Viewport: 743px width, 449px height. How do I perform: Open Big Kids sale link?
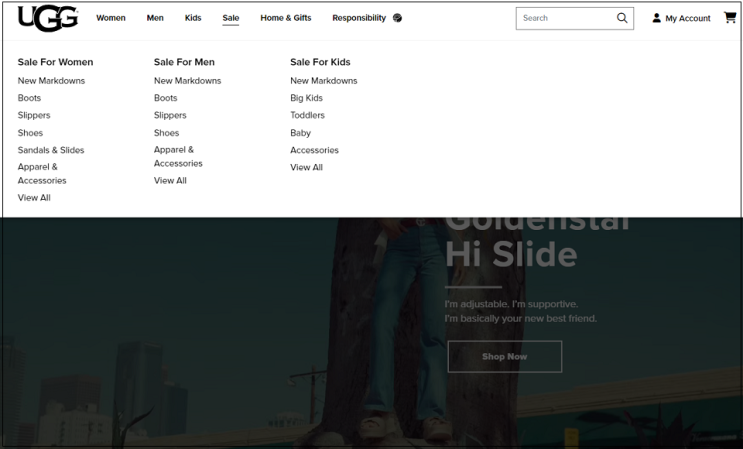point(307,98)
